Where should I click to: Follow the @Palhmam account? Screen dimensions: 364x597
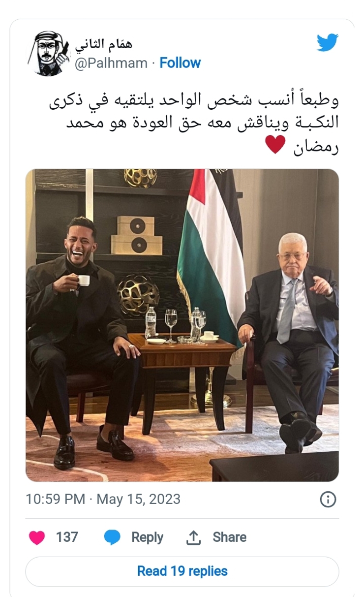pos(180,63)
